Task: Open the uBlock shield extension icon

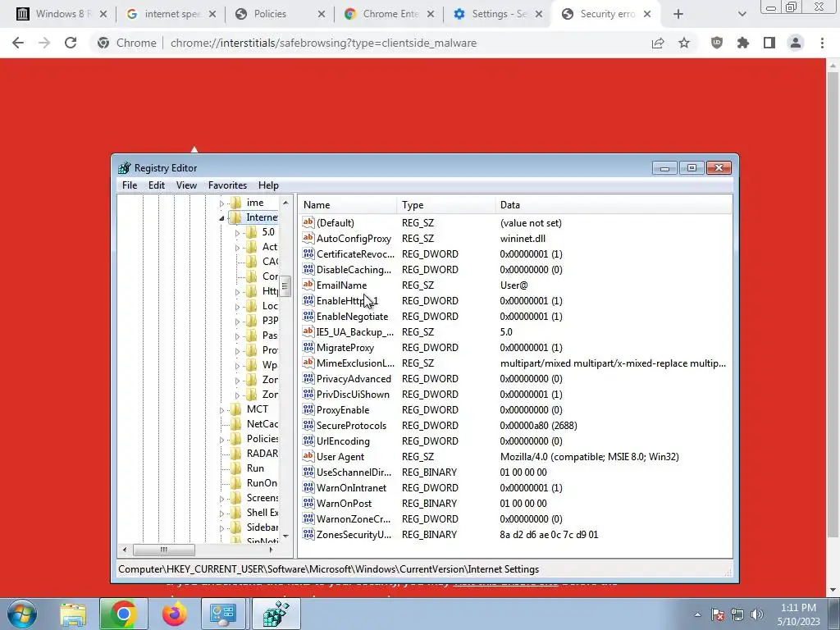Action: [x=717, y=43]
